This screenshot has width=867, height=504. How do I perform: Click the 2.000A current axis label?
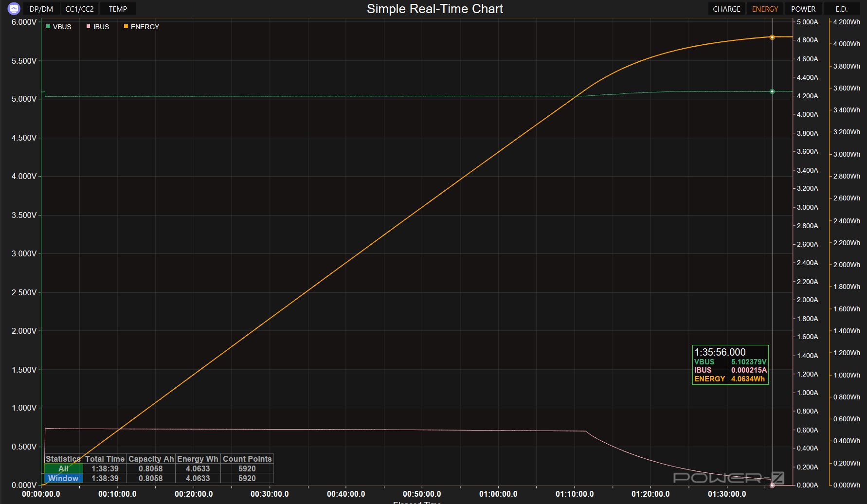[x=808, y=300]
